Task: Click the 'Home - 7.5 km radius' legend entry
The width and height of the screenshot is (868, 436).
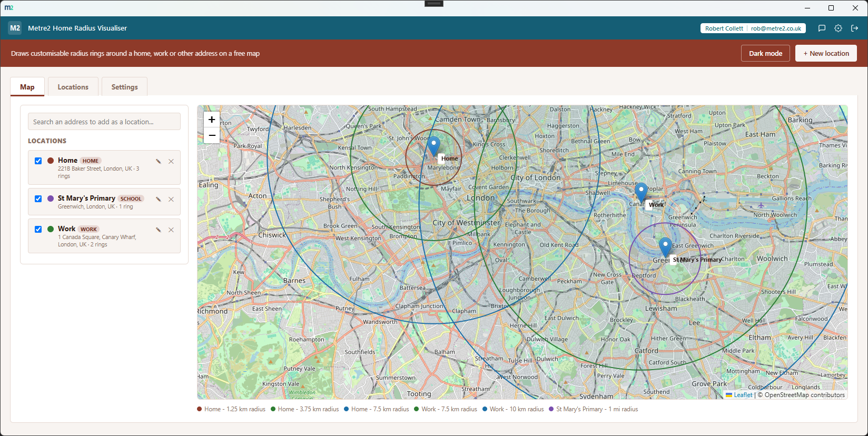Action: [377, 409]
